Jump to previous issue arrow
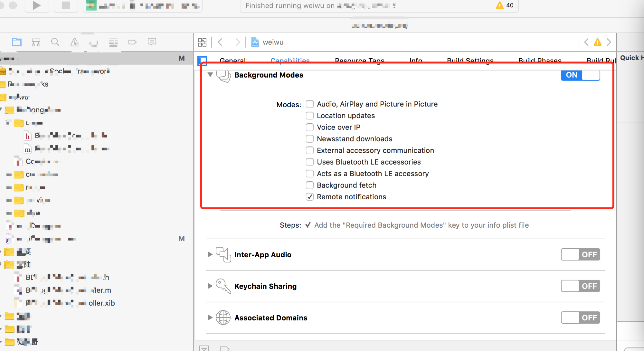Image resolution: width=644 pixels, height=351 pixels. [586, 42]
